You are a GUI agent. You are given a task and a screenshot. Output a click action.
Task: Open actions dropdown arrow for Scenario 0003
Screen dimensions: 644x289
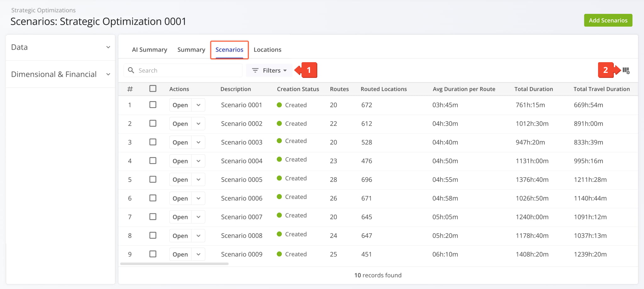(x=198, y=142)
